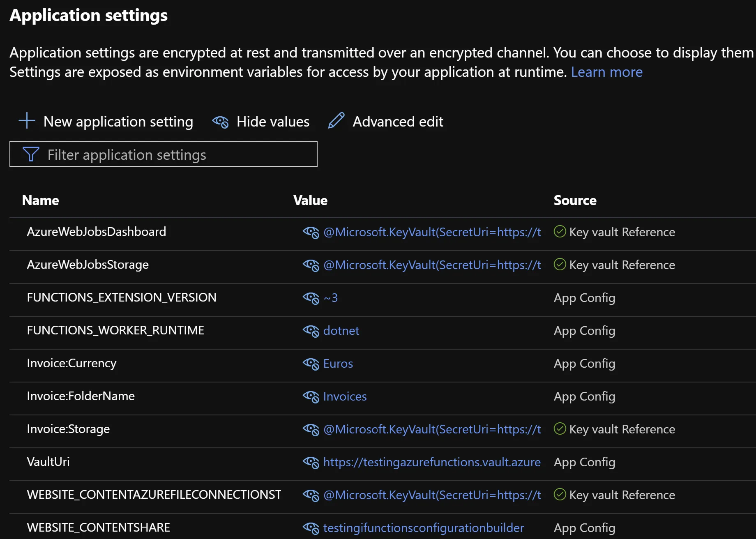
Task: Click the Filter application settings input field
Action: [x=164, y=154]
